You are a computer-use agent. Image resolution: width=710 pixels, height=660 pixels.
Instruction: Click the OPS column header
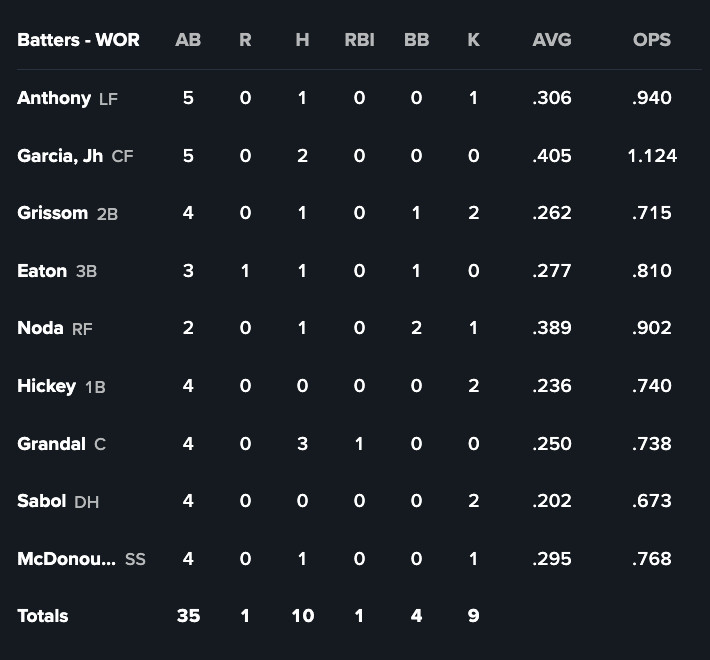tap(652, 40)
